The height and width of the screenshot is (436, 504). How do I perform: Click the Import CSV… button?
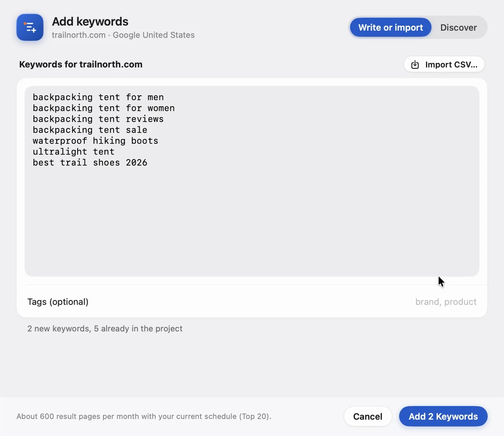444,64
